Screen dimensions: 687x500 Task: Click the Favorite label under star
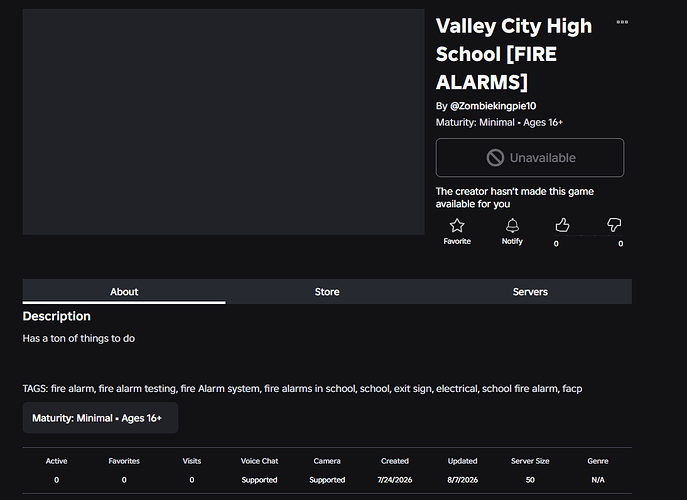pyautogui.click(x=457, y=241)
